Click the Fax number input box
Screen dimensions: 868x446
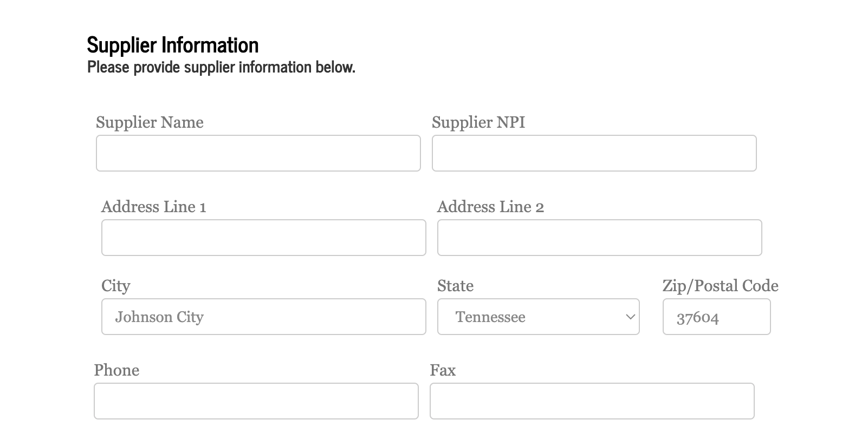(x=592, y=401)
